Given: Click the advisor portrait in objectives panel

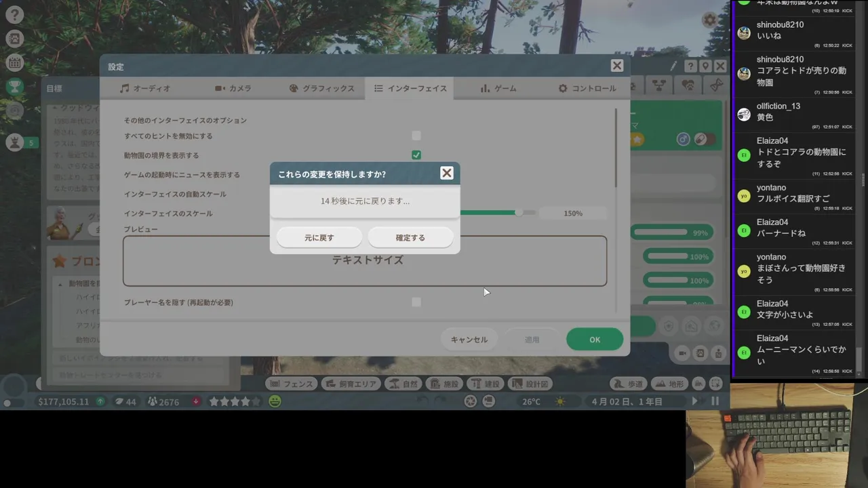Looking at the screenshot, I should pos(66,223).
